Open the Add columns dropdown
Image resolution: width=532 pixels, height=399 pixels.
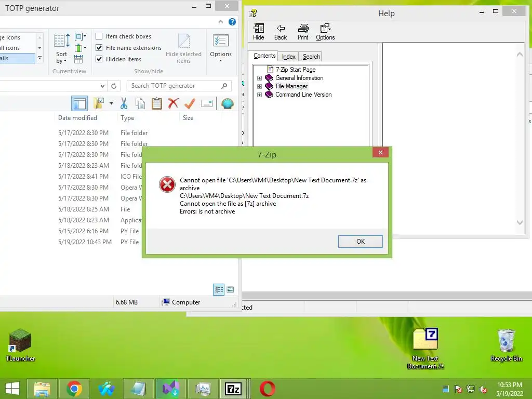[81, 48]
